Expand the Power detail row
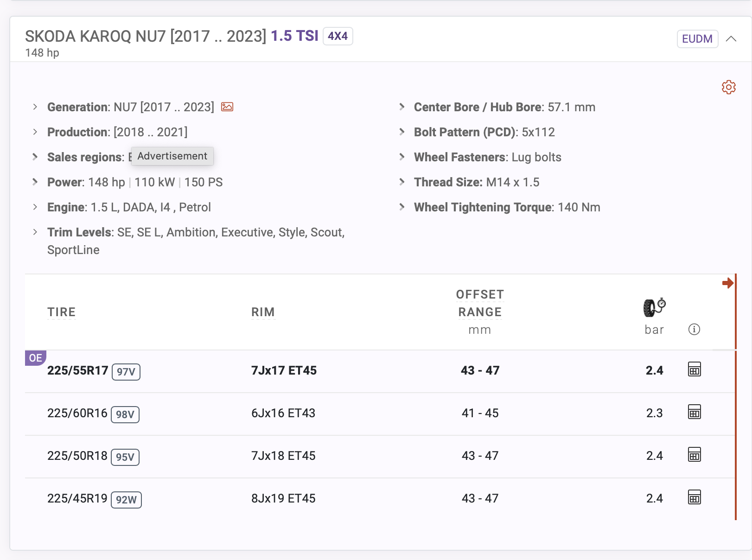 tap(35, 182)
